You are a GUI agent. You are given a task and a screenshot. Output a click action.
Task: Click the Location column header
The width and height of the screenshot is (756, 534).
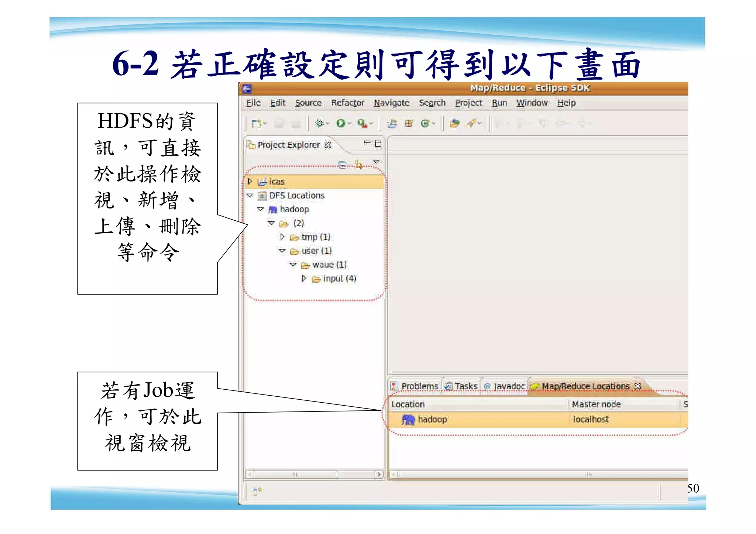coord(478,404)
